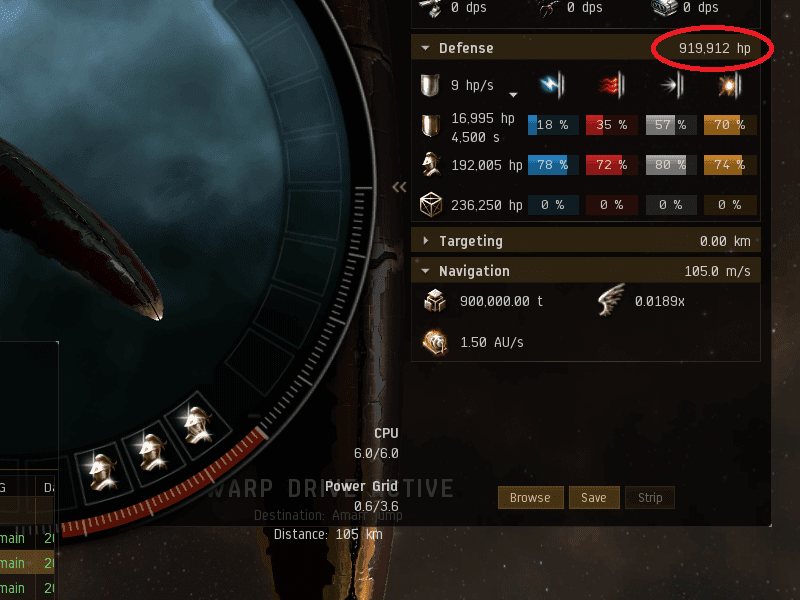This screenshot has height=600, width=800.
Task: Click the agility wing icon
Action: coord(611,299)
